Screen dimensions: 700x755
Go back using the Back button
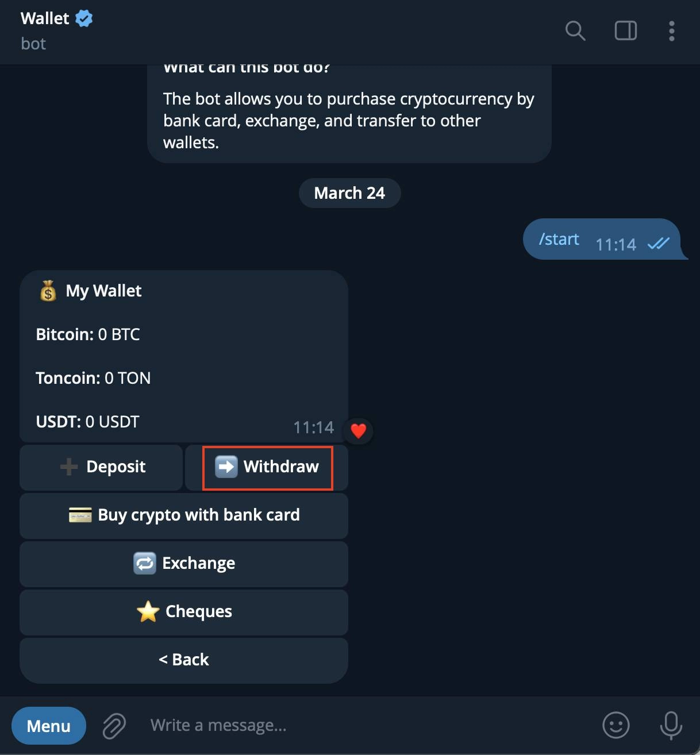(184, 659)
